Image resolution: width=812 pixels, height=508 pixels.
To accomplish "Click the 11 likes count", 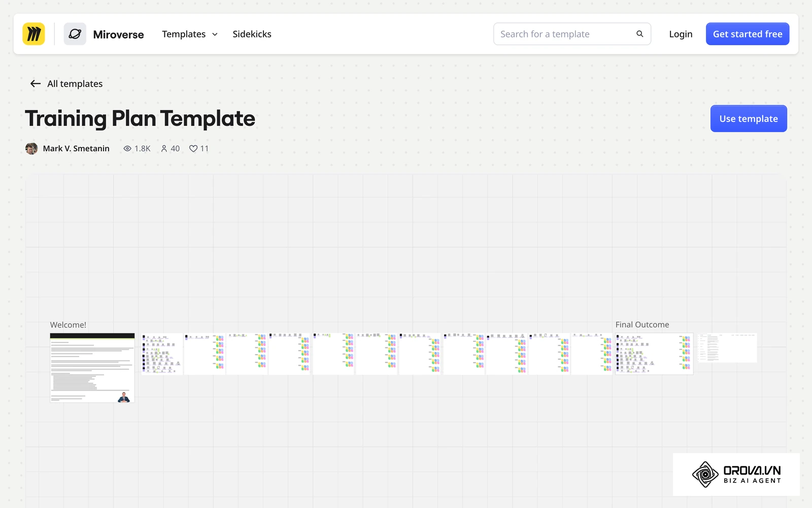I will (205, 148).
